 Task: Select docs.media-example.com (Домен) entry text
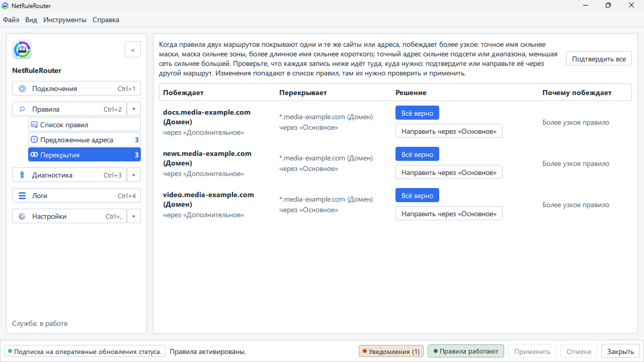[207, 117]
